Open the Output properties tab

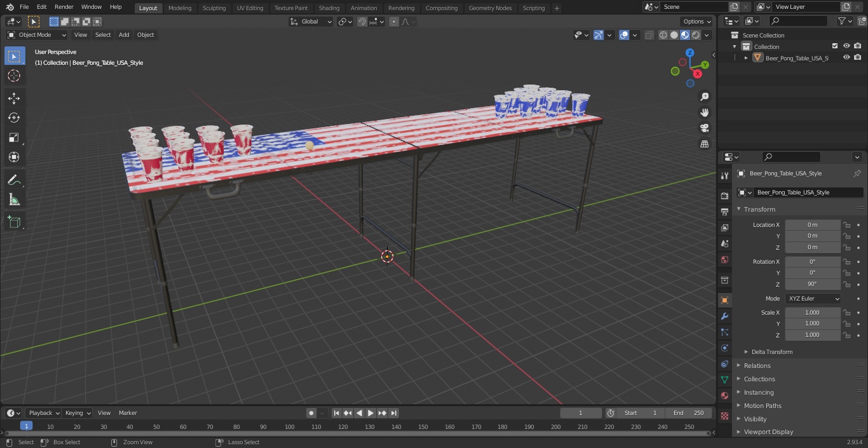724,212
